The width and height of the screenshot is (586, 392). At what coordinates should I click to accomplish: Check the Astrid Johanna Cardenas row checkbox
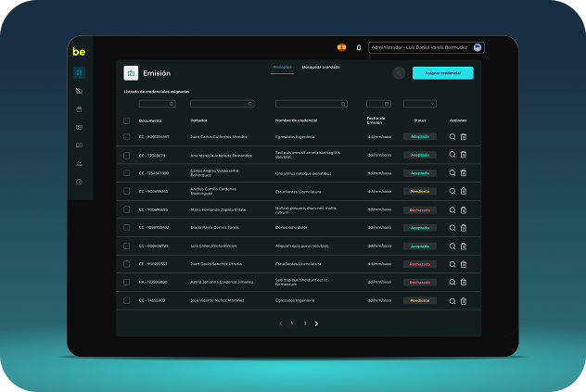127,282
